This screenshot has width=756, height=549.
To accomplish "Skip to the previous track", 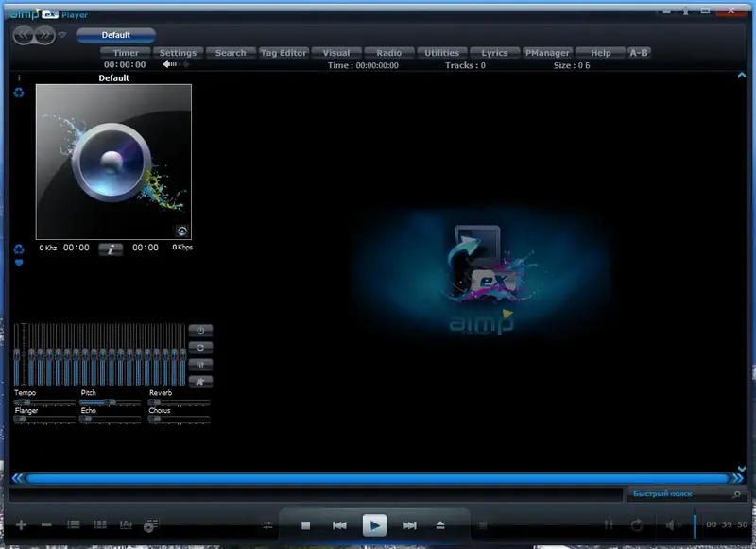I will point(339,525).
